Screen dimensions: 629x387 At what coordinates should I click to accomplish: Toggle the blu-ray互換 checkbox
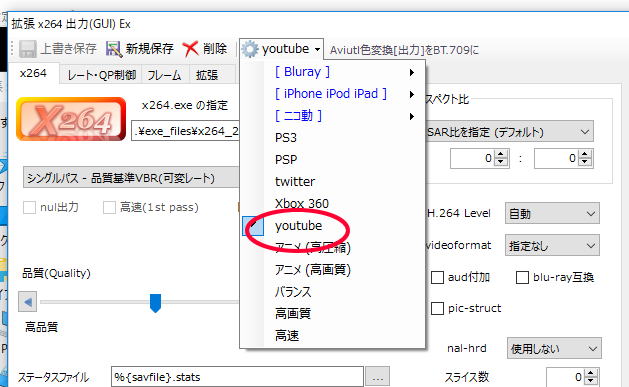pos(522,278)
